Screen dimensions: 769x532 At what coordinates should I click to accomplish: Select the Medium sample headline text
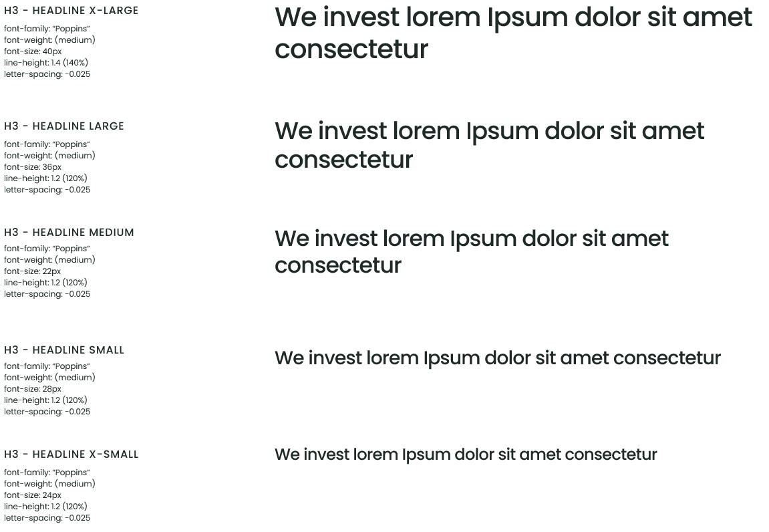point(471,251)
